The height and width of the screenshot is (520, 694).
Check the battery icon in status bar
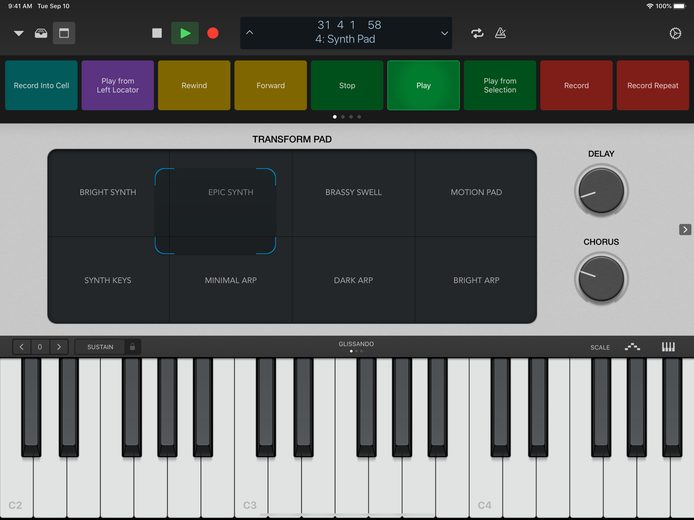(680, 6)
